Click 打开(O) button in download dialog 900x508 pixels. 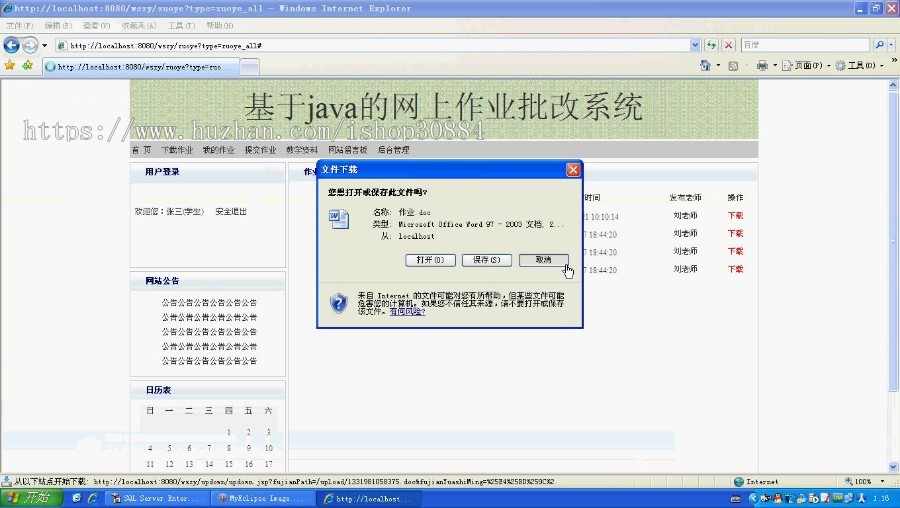pyautogui.click(x=430, y=260)
